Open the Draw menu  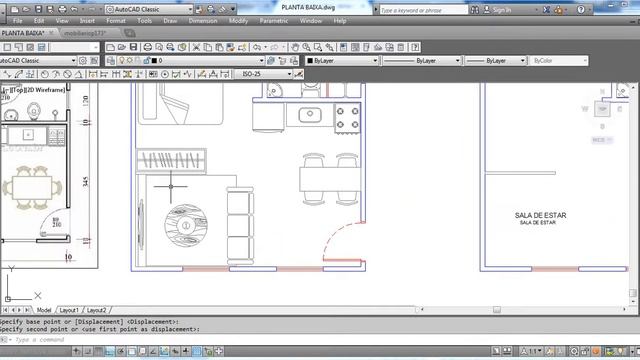tap(170, 21)
